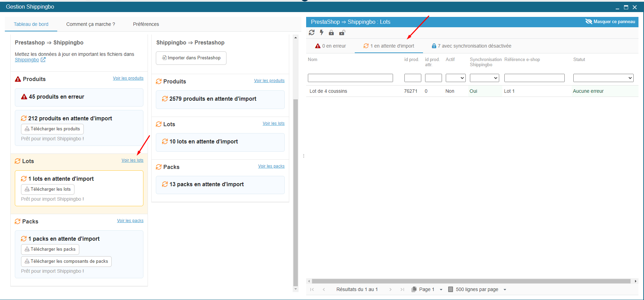Open the Shippingbo external link

click(x=30, y=60)
